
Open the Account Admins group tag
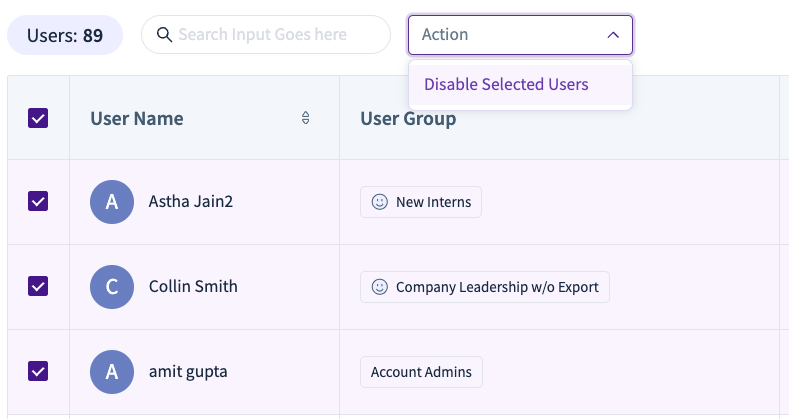(421, 372)
